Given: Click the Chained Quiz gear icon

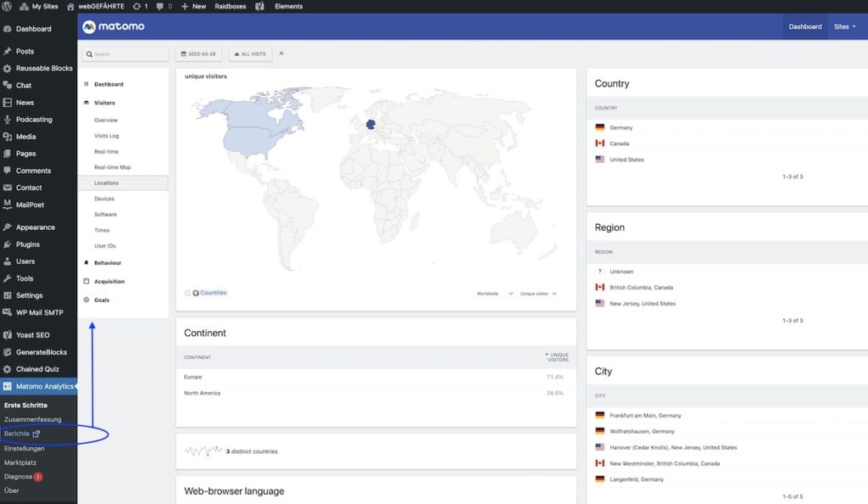Looking at the screenshot, I should (7, 369).
